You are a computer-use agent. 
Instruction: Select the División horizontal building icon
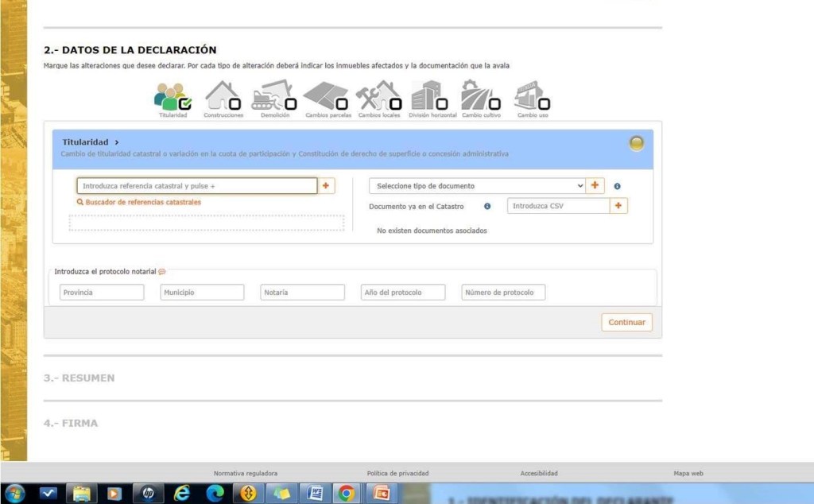[x=431, y=96]
